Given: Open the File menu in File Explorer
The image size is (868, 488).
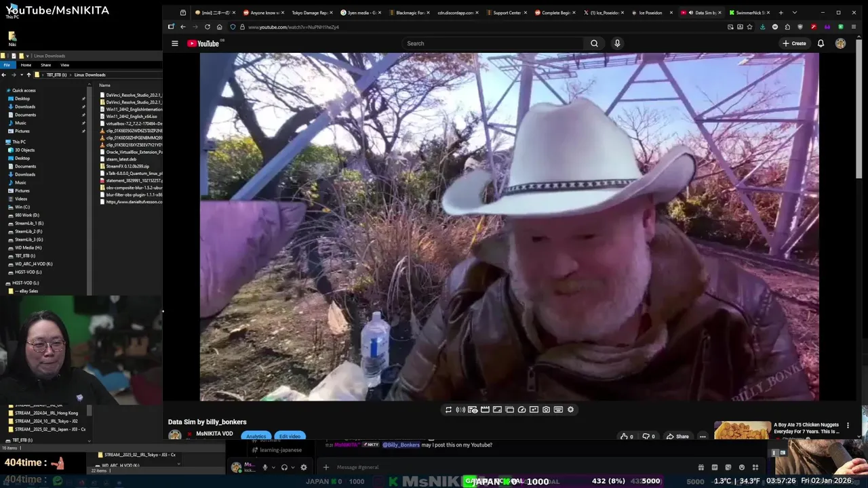Looking at the screenshot, I should 7,65.
